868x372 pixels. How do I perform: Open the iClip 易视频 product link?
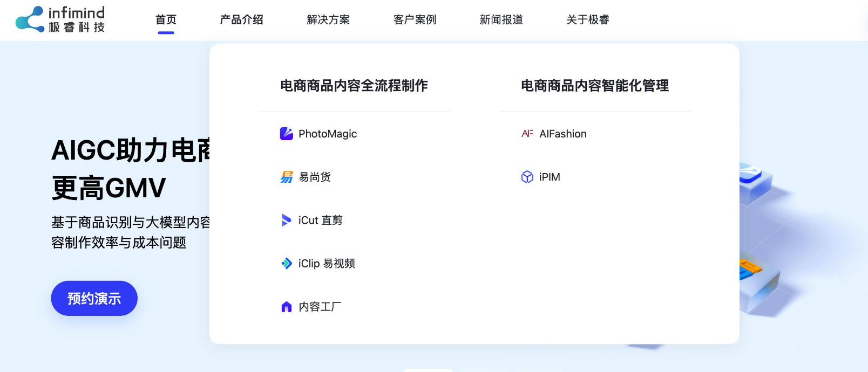pyautogui.click(x=327, y=263)
